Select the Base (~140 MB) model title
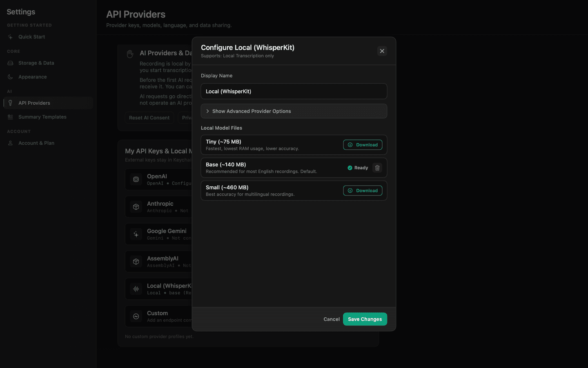This screenshot has width=588, height=368. (226, 164)
